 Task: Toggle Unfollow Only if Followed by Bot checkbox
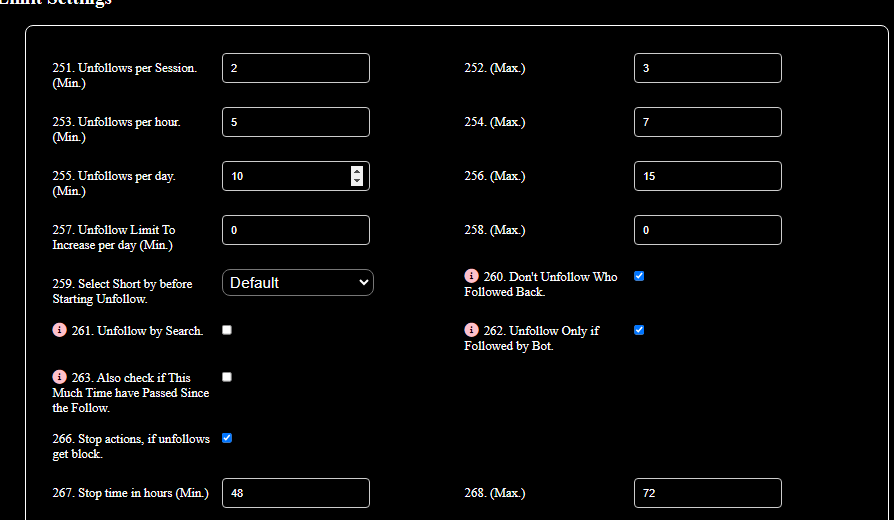pyautogui.click(x=639, y=330)
